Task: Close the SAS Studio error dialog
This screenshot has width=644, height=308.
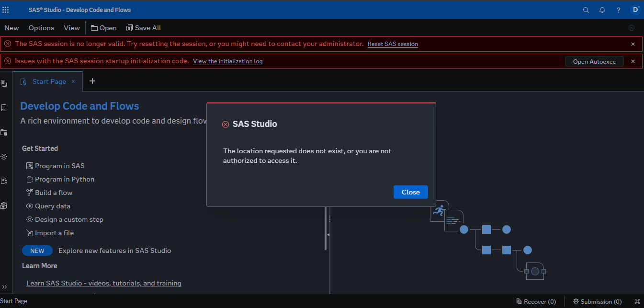Action: (410, 192)
